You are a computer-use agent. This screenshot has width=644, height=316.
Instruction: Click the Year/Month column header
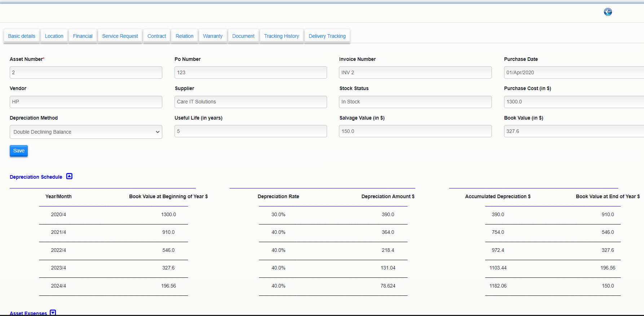[x=58, y=196]
